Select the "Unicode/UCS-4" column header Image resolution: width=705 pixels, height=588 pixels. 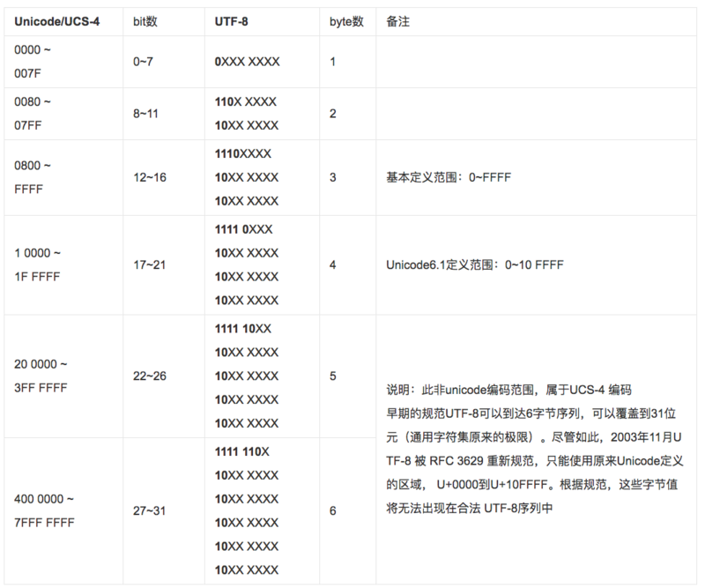(57, 21)
